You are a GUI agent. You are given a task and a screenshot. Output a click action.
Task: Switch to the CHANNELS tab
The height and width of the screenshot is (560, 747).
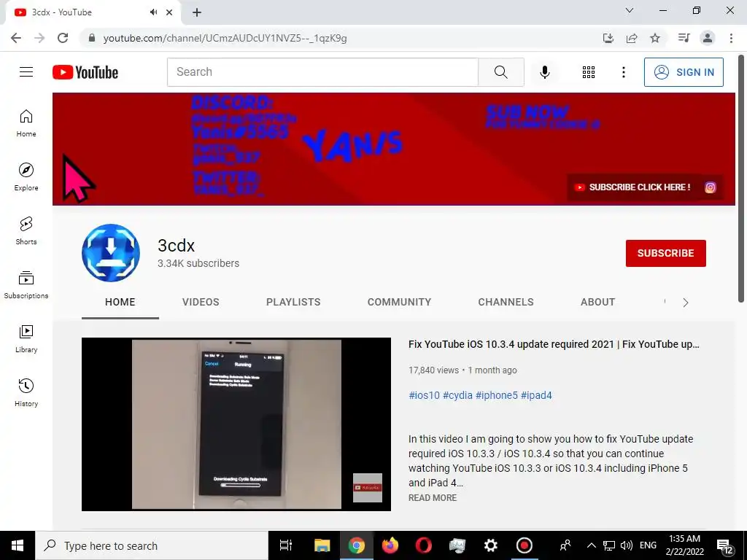coord(506,302)
